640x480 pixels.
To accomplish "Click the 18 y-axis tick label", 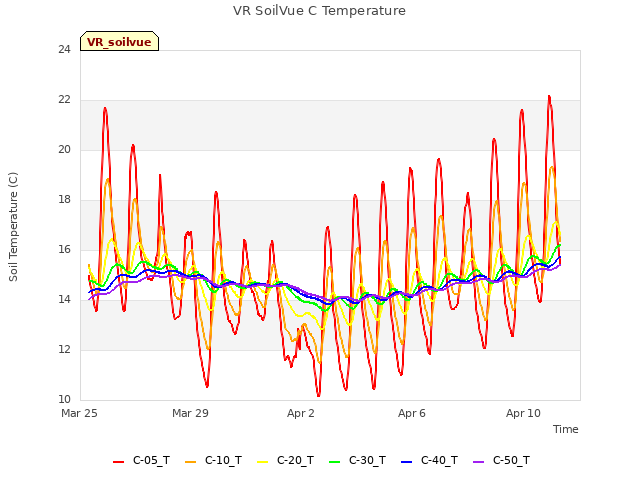I will (x=64, y=200).
